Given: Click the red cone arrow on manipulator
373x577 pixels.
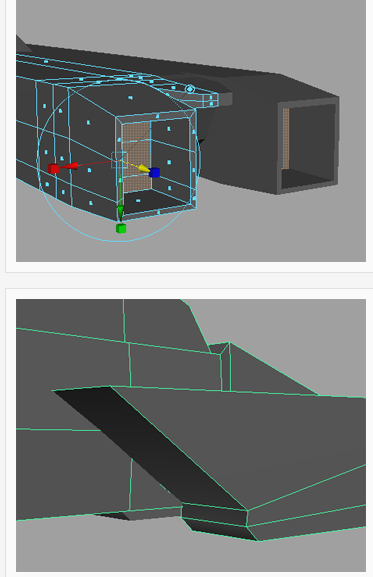Looking at the screenshot, I should 72,166.
